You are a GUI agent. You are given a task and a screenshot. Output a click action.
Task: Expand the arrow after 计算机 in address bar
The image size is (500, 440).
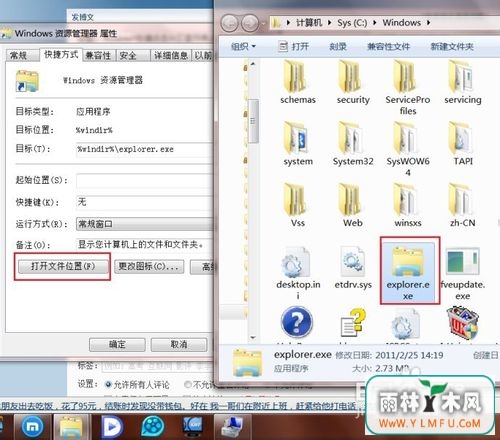pyautogui.click(x=329, y=23)
